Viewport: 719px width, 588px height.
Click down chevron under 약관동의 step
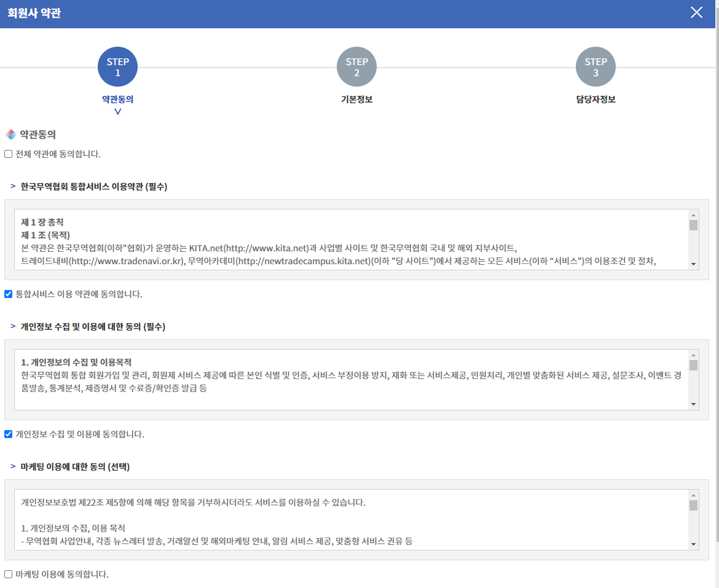pyautogui.click(x=118, y=111)
